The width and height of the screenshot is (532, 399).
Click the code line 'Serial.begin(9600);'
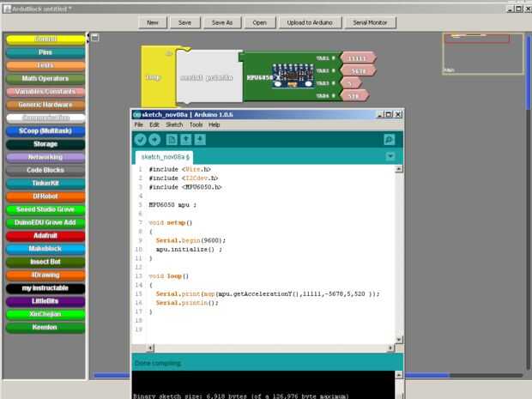tap(190, 240)
